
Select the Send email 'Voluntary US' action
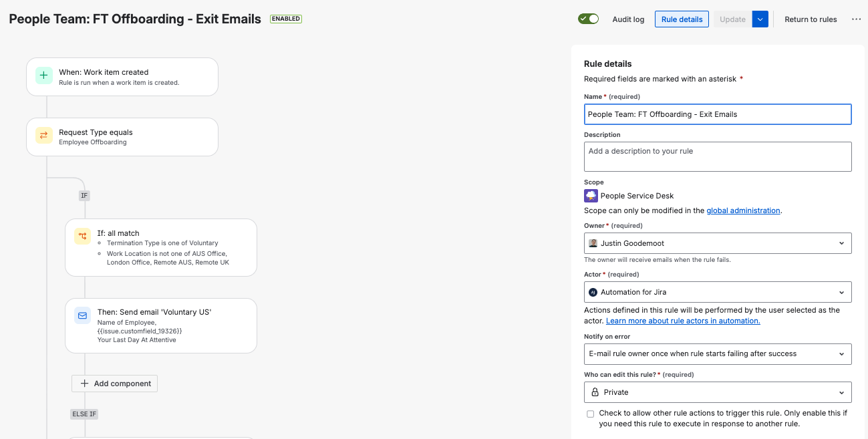(161, 325)
